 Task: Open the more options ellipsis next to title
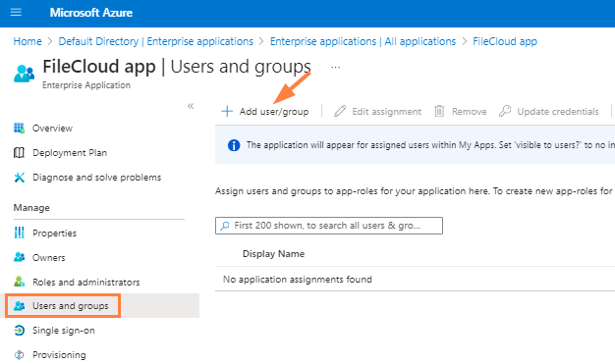point(335,68)
